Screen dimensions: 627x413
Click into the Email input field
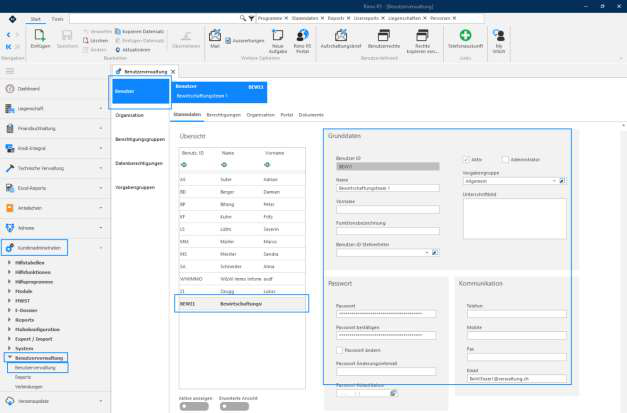[517, 378]
